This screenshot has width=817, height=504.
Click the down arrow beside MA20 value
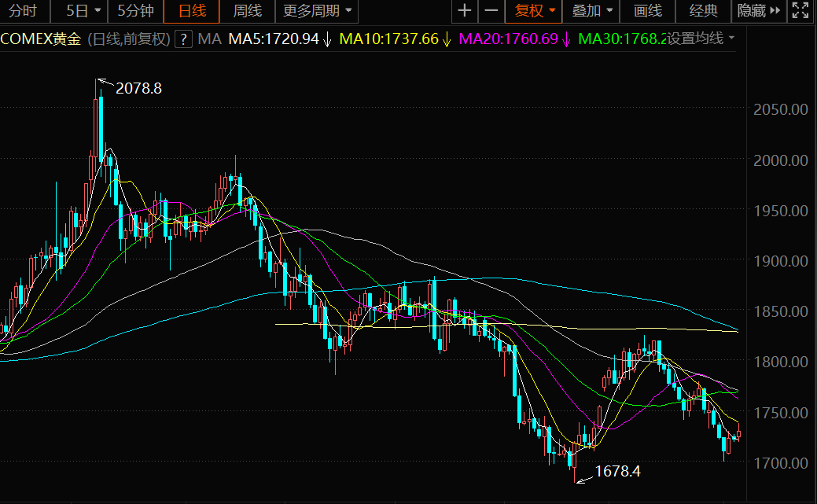tap(566, 39)
